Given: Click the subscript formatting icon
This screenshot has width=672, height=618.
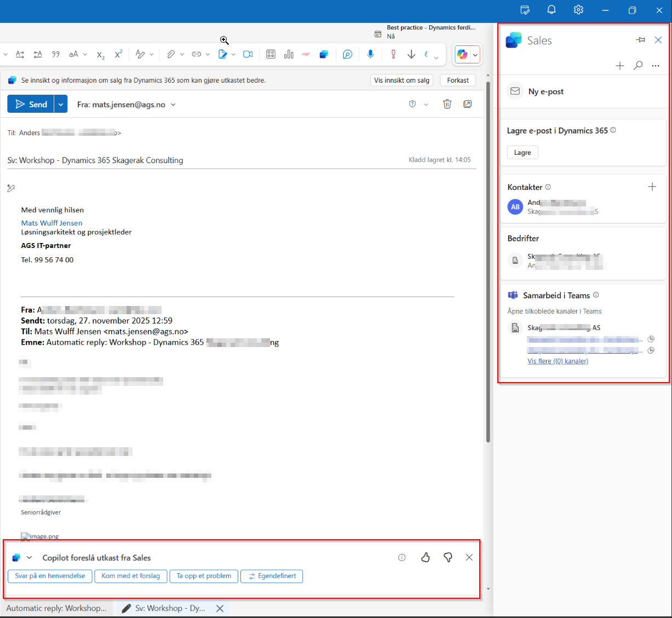Looking at the screenshot, I should point(100,54).
